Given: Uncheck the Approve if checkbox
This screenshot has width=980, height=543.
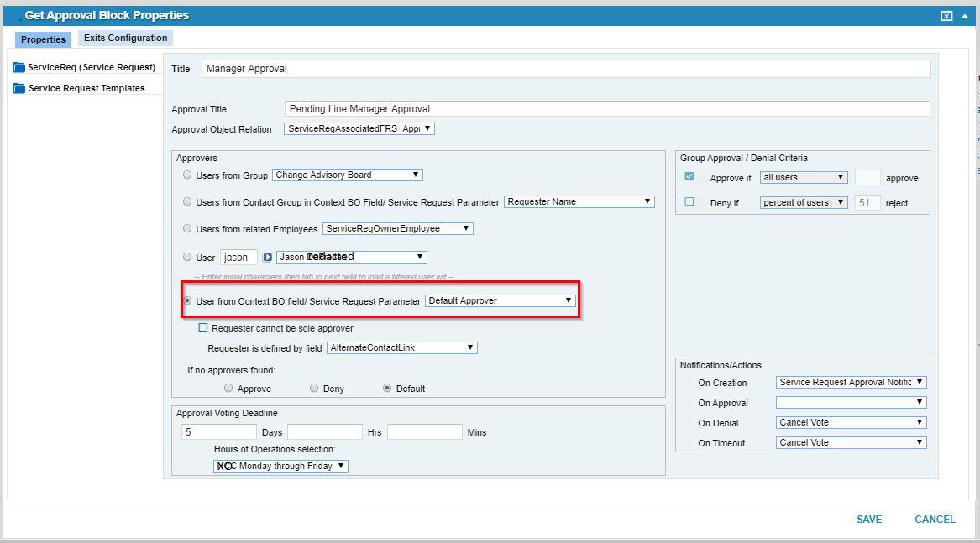Looking at the screenshot, I should coord(689,177).
